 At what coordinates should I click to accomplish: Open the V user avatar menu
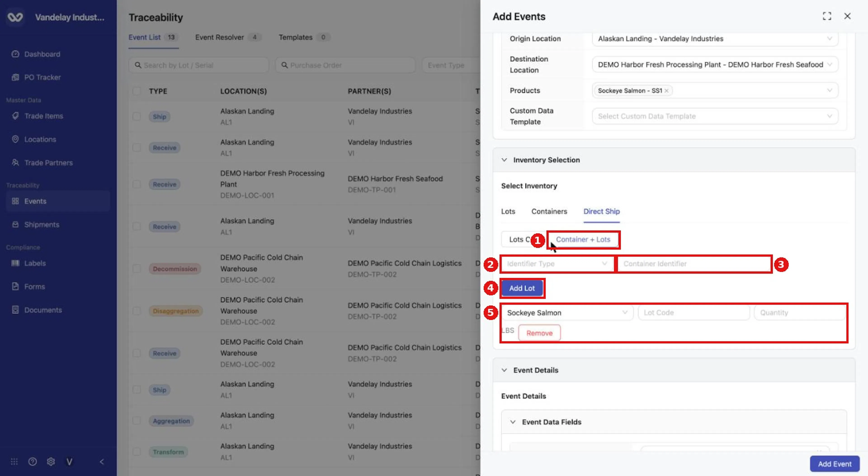(x=69, y=462)
